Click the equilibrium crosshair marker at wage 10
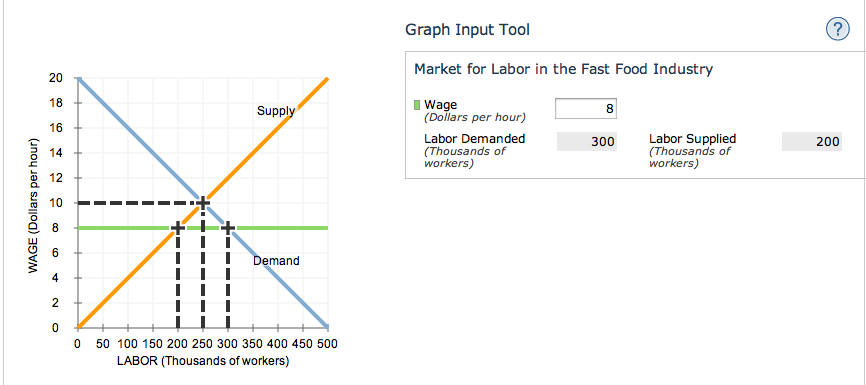Image resolution: width=866 pixels, height=385 pixels. (203, 203)
